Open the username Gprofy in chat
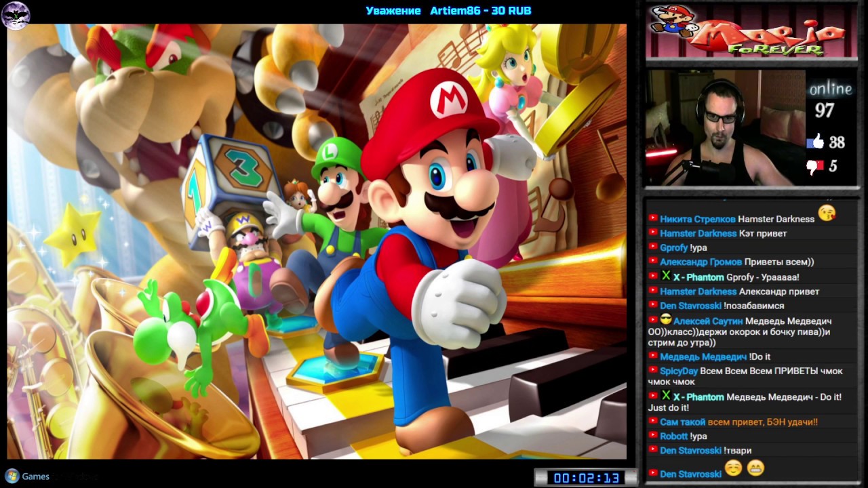Screen dimensions: 868x488 click(674, 247)
